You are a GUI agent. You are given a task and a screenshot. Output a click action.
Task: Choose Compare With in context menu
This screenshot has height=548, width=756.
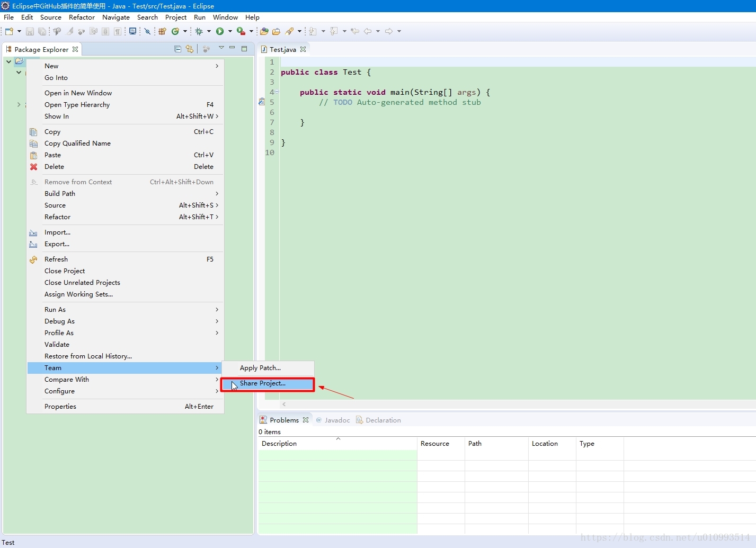(125, 380)
